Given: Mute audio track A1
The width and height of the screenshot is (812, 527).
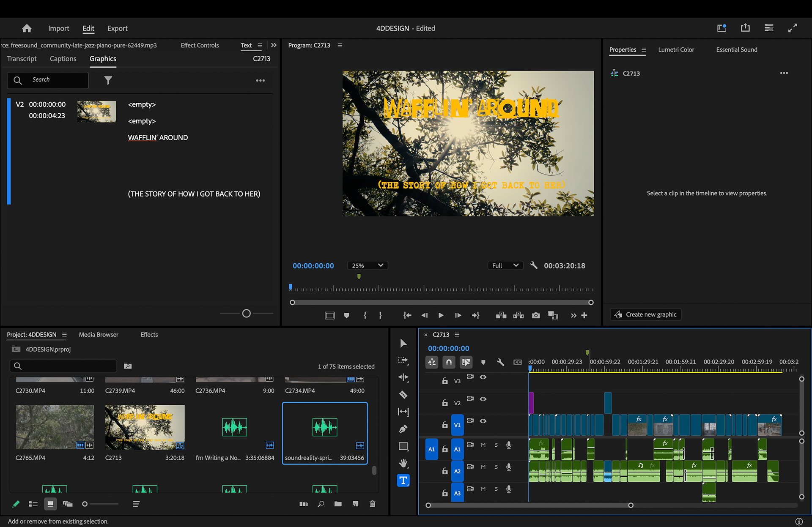Looking at the screenshot, I should [x=483, y=445].
